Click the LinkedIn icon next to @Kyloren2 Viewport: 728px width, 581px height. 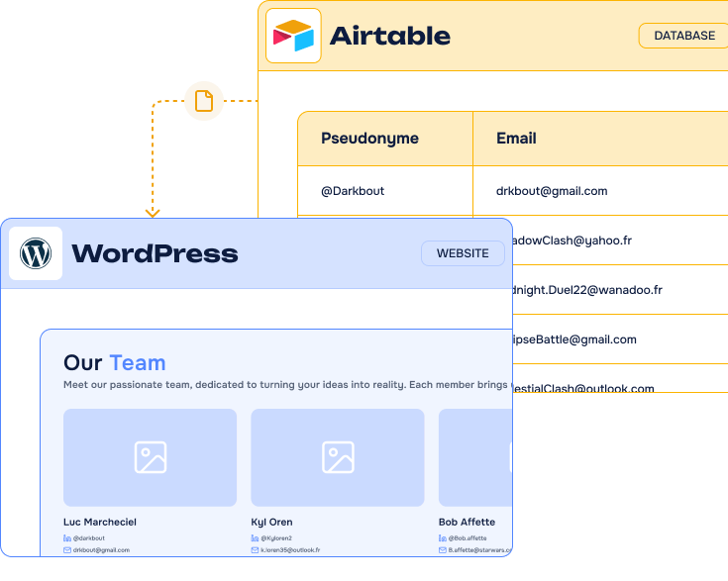(255, 538)
